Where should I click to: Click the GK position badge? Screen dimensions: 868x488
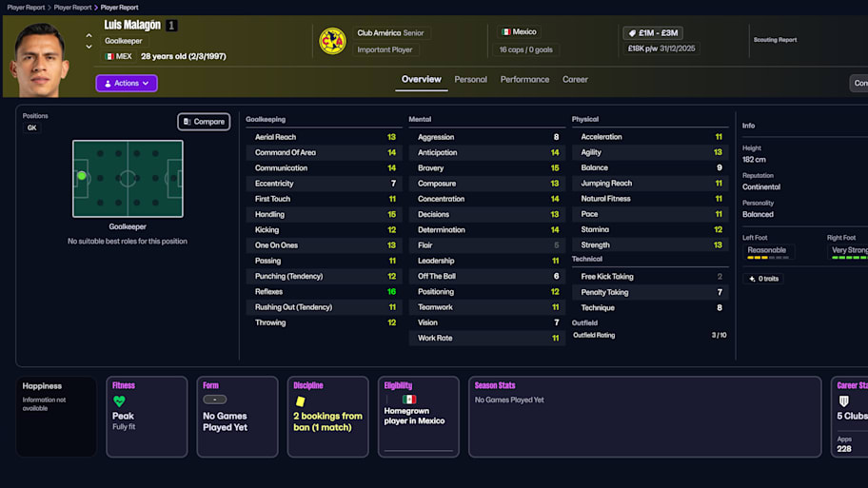(x=32, y=127)
